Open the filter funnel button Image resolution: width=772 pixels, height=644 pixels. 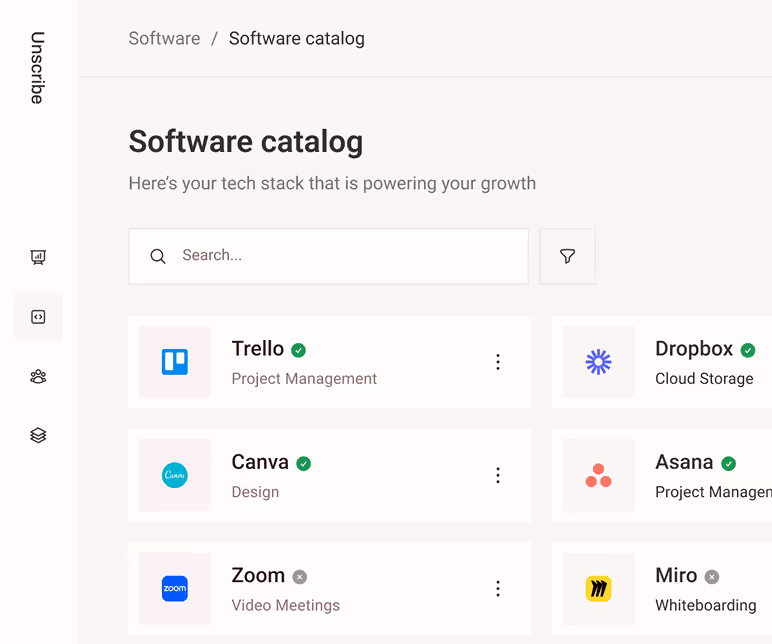(567, 256)
